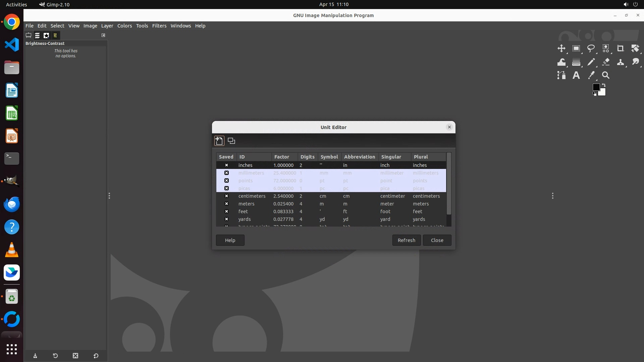This screenshot has width=644, height=362.
Task: Sort units by the Factor column header
Action: click(281, 157)
